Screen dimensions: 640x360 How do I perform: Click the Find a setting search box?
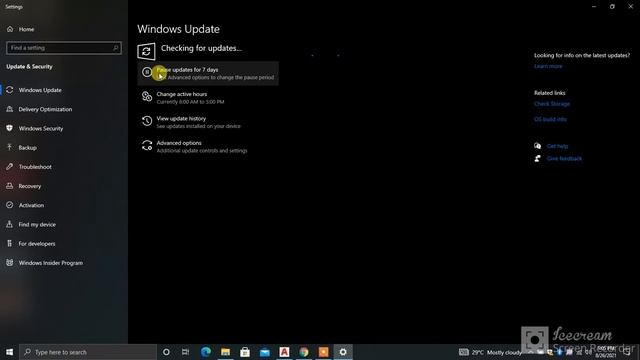(64, 48)
